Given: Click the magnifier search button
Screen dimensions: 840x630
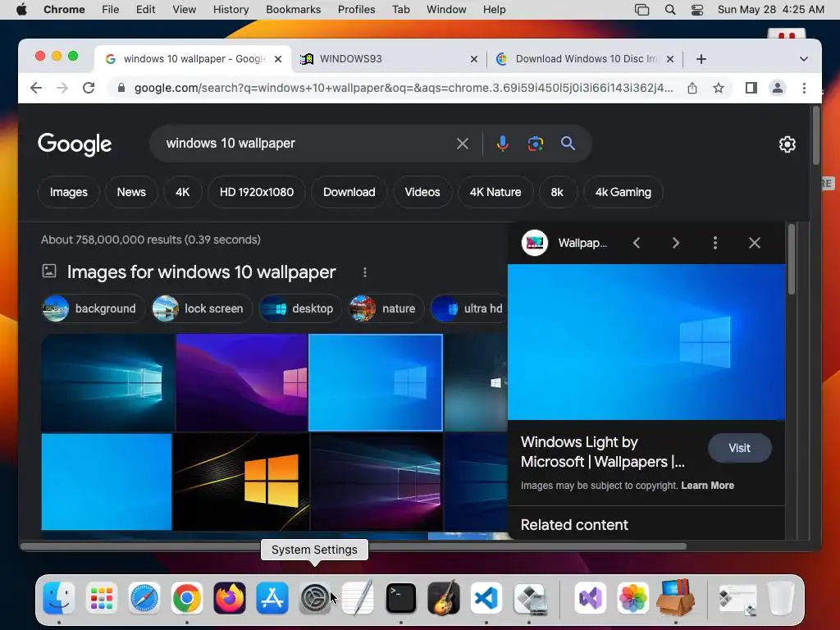Looking at the screenshot, I should (x=568, y=144).
